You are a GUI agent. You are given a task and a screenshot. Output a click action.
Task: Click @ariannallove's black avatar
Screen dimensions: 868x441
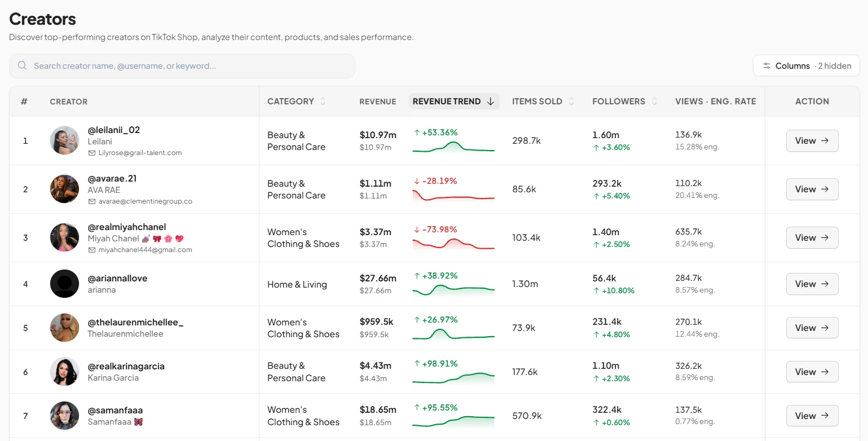tap(64, 284)
